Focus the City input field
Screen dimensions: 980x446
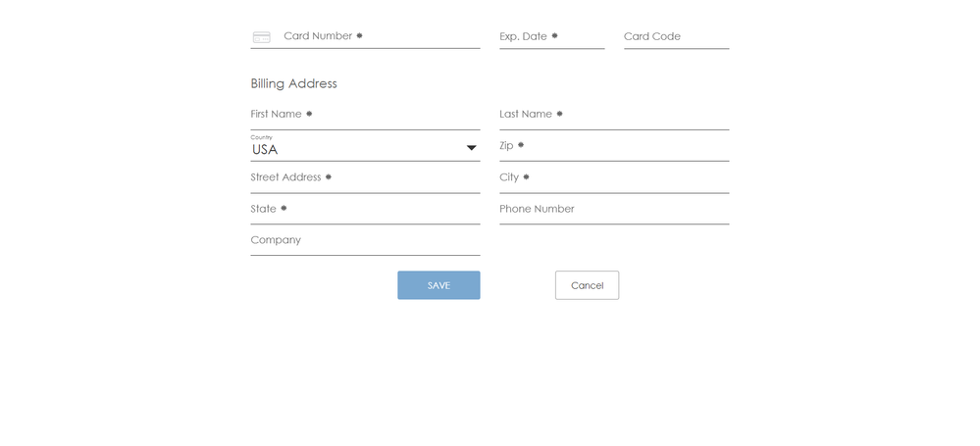[614, 177]
